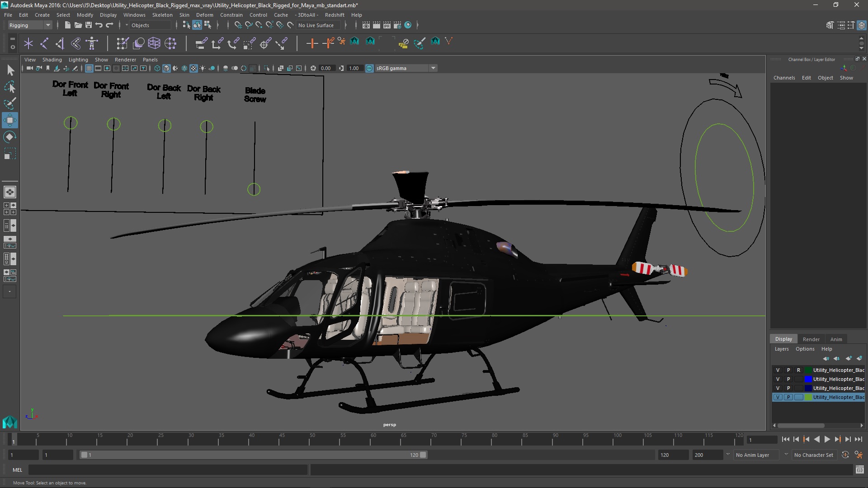868x488 pixels.
Task: Click the bright blue layer color swatch
Action: 808,379
